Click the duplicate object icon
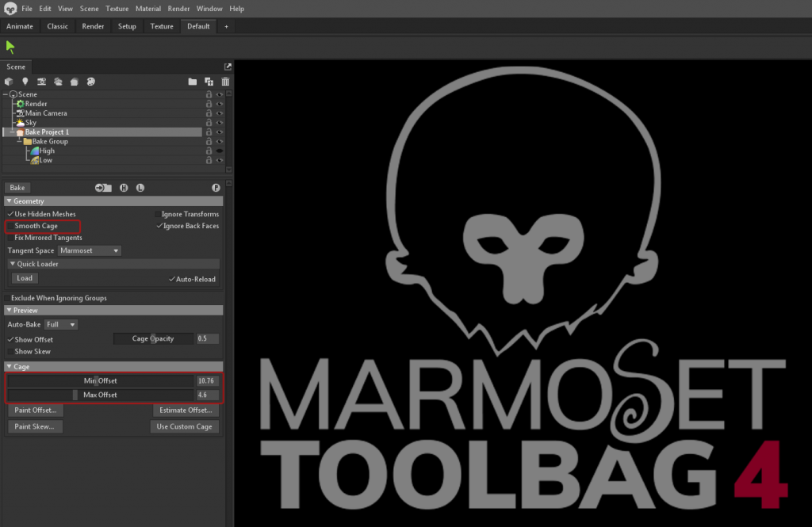812x527 pixels. [x=209, y=82]
